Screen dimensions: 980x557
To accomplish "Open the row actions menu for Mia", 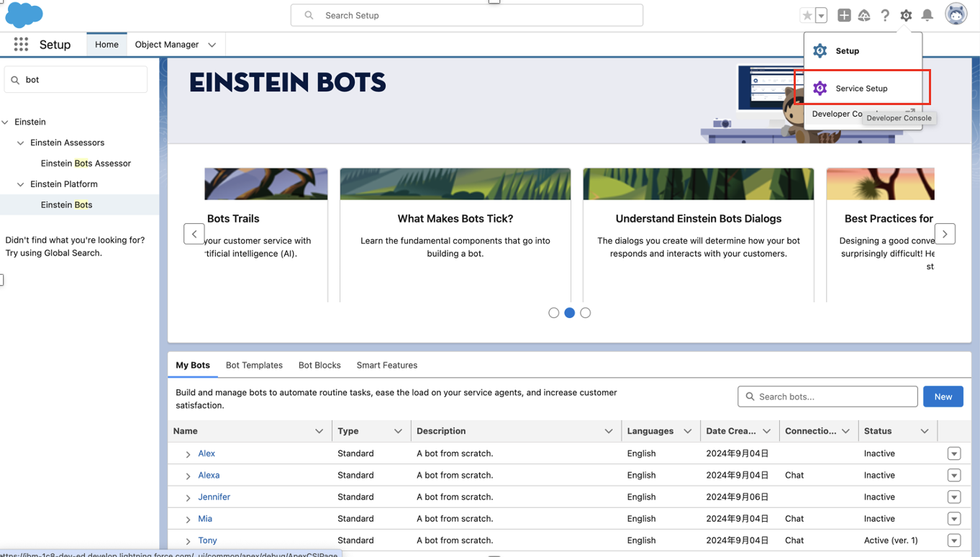I will (954, 518).
